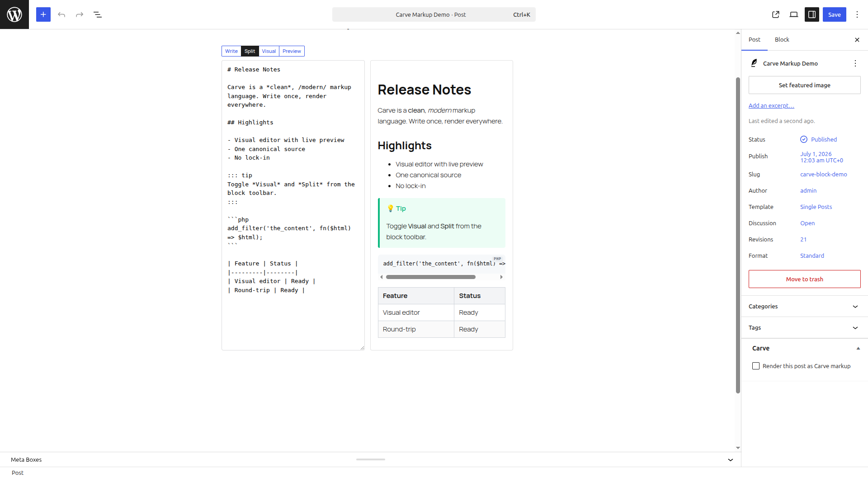Click the code block horizontal scrollbar
Image resolution: width=868 pixels, height=478 pixels.
point(431,277)
